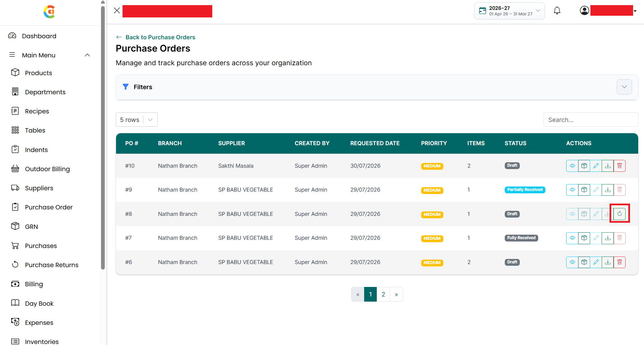Open the 5 rows page size dropdown

click(137, 120)
